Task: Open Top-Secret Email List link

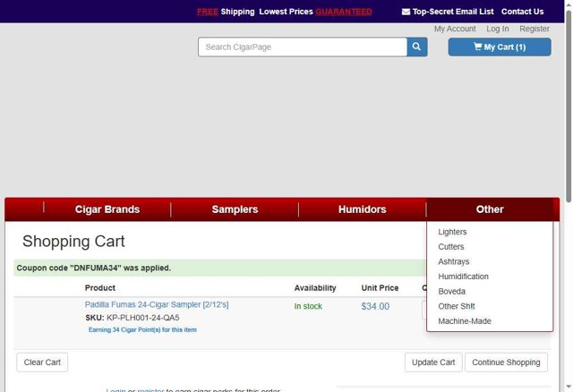Action: 453,12
